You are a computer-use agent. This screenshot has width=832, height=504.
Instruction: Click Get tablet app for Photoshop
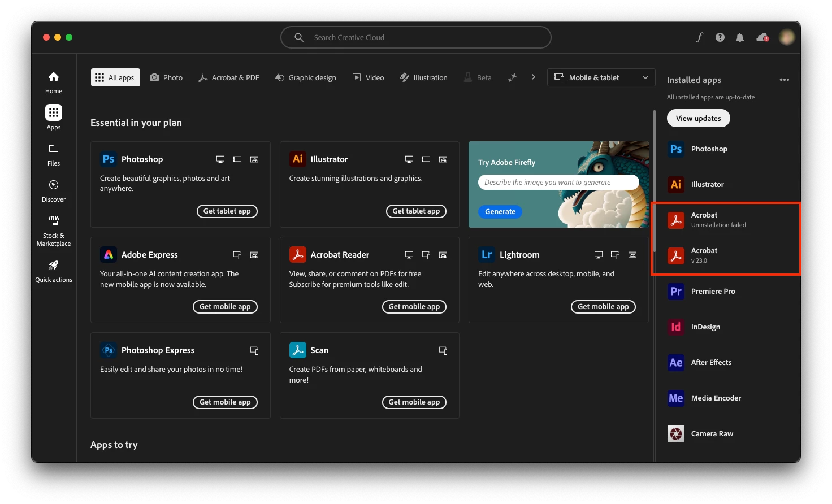click(227, 211)
